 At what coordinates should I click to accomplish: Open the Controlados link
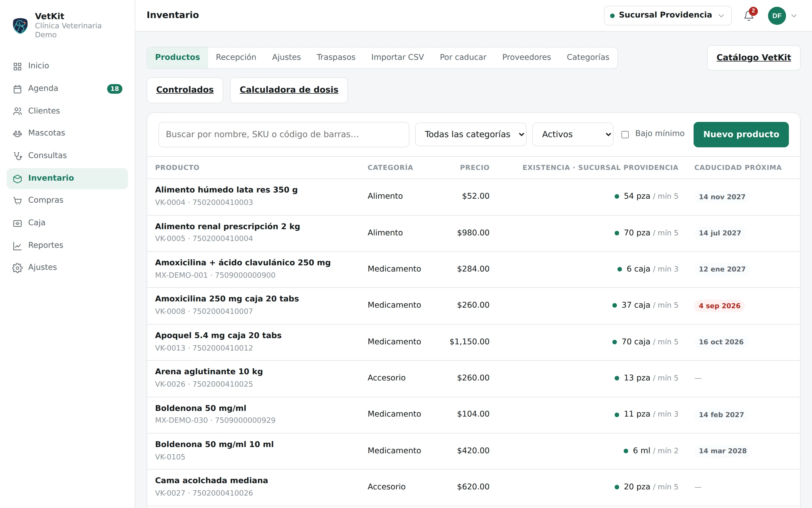(185, 90)
